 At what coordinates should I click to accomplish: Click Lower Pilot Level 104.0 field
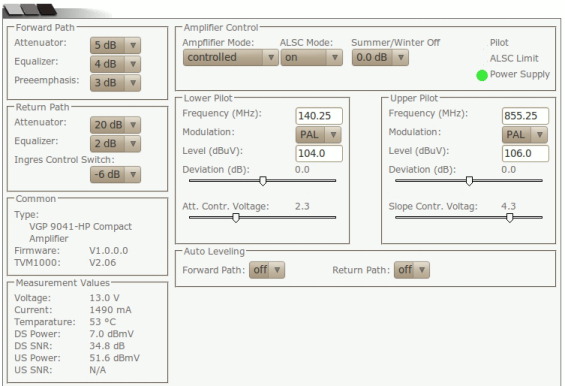319,153
